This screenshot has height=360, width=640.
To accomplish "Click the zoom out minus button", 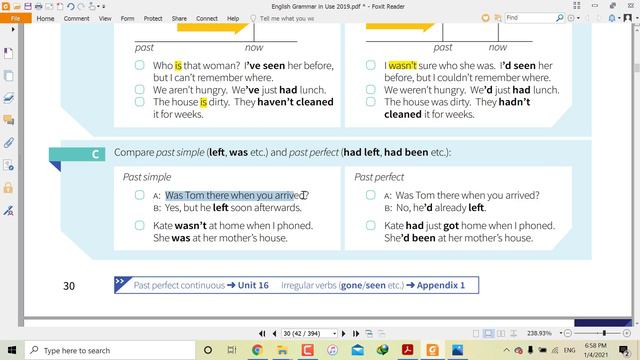I will [x=568, y=333].
